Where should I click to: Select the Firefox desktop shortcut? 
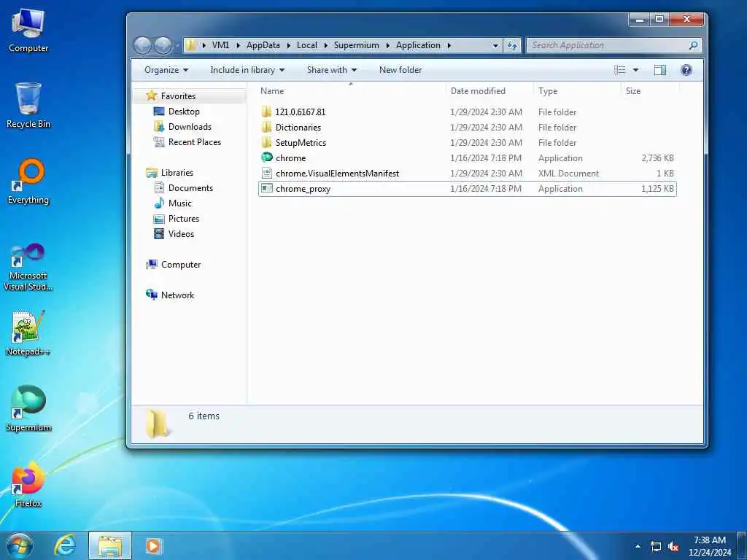[x=28, y=484]
